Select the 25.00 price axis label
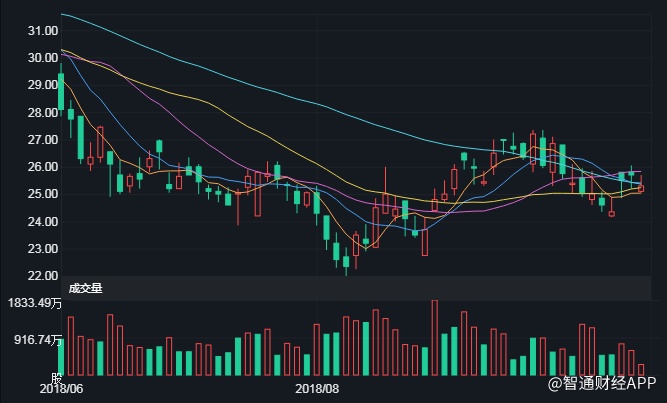This screenshot has width=667, height=403. point(42,194)
